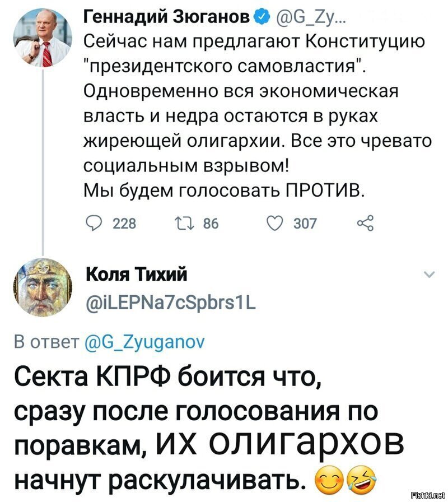Open the Коля Тихий display name
The height and width of the screenshot is (502, 448).
[137, 275]
